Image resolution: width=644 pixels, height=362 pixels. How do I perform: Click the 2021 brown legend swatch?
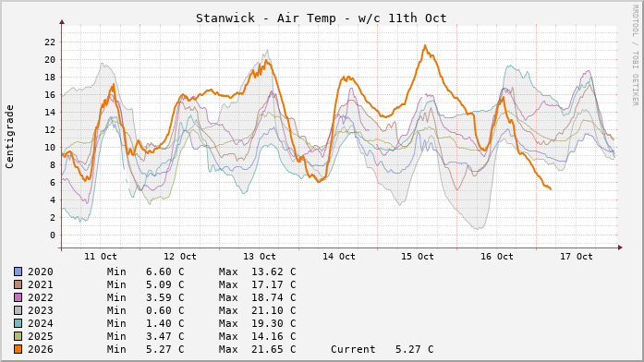pos(18,284)
